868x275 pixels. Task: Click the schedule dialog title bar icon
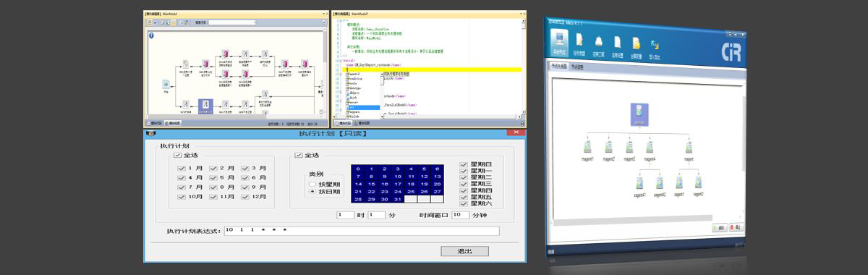[150, 134]
